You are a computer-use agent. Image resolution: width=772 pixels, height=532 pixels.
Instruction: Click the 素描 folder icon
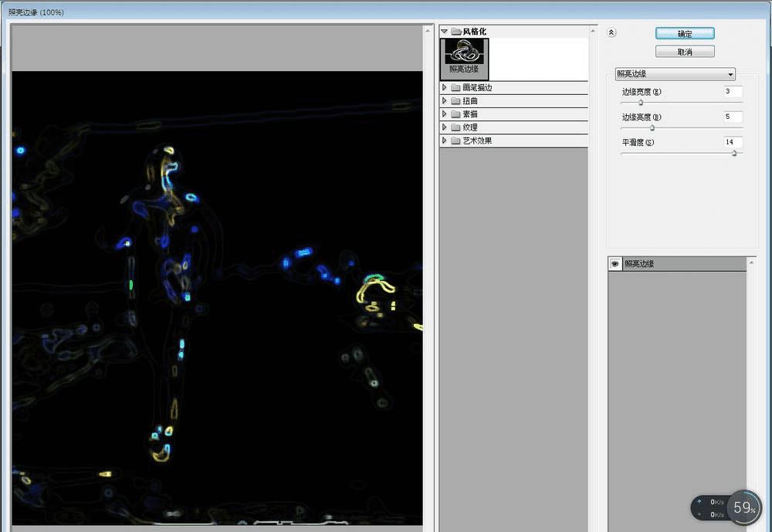tap(456, 114)
